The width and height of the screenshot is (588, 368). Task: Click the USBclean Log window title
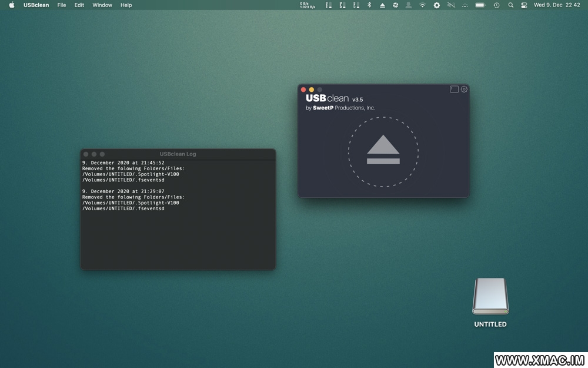point(178,154)
